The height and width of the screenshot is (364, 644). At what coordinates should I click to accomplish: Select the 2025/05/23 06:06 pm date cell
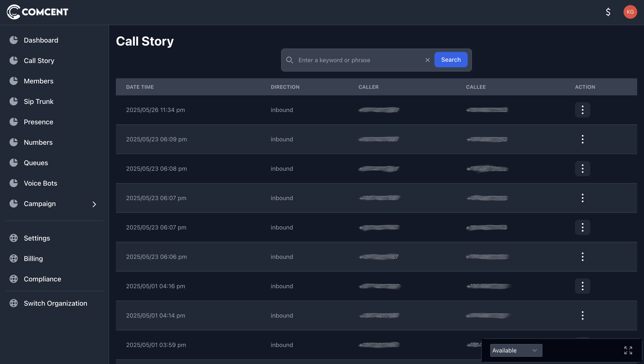point(156,257)
